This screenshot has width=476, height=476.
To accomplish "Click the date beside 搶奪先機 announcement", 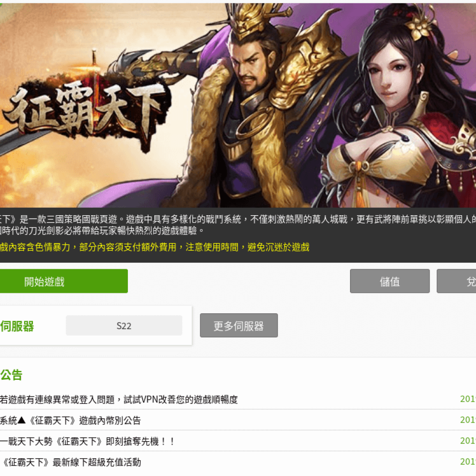I will [x=468, y=441].
